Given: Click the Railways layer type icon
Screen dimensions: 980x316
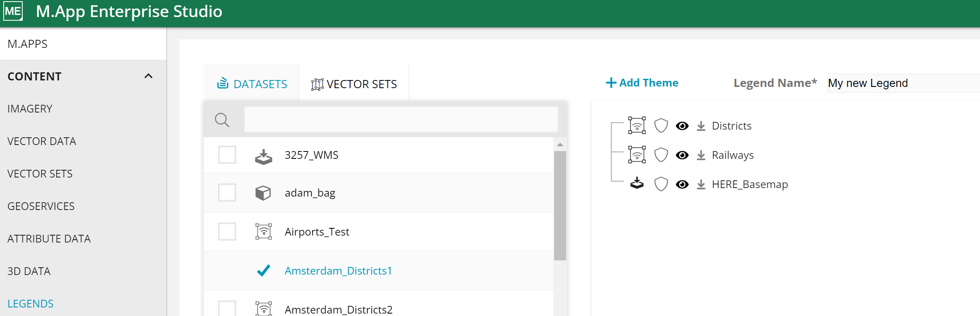Looking at the screenshot, I should [x=637, y=155].
